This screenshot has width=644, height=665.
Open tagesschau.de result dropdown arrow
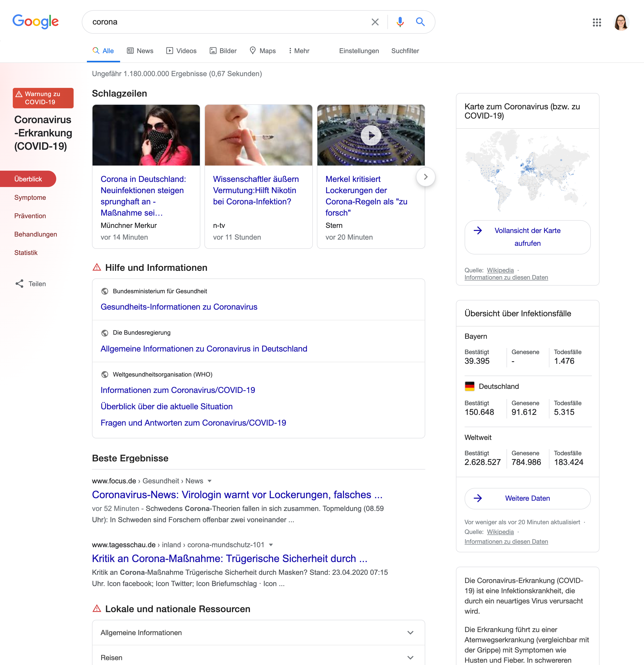click(271, 545)
